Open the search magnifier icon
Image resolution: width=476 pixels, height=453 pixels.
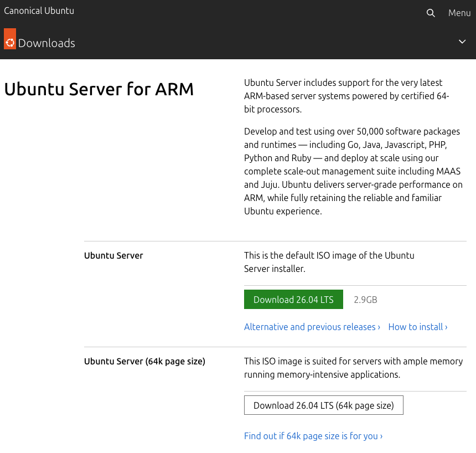pyautogui.click(x=431, y=13)
